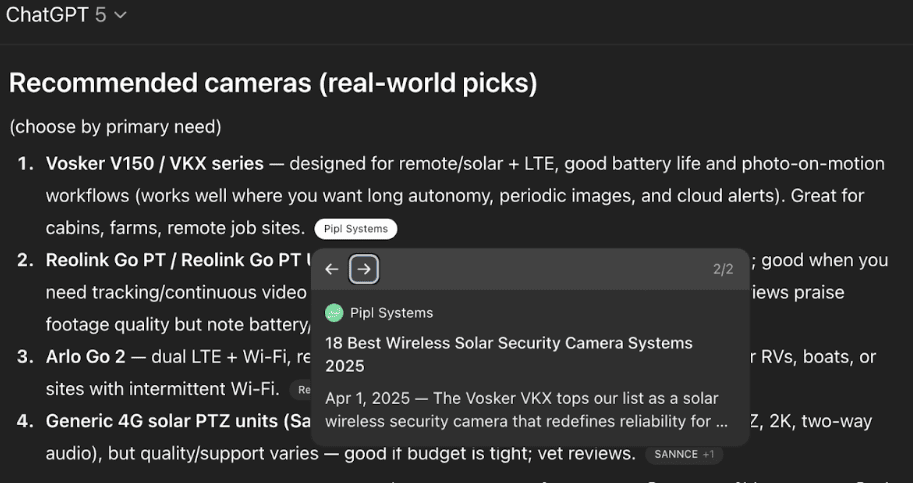The width and height of the screenshot is (913, 483).
Task: Click the Pipl Systems citation chip
Action: (x=355, y=229)
